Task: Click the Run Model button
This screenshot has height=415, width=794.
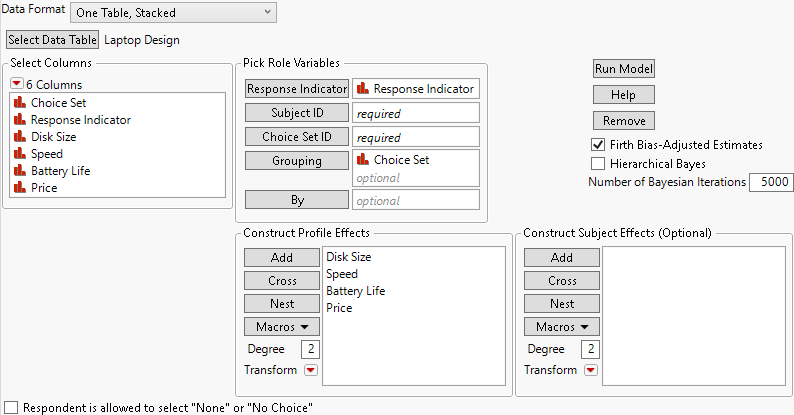Action: click(624, 69)
